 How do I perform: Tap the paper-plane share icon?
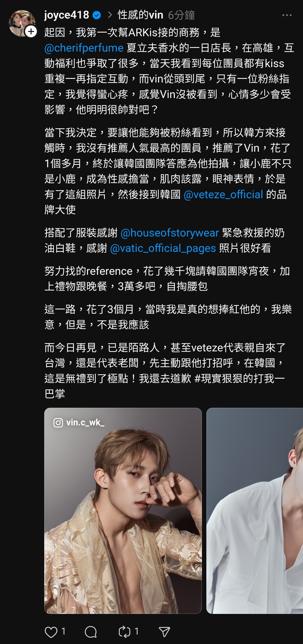(165, 632)
